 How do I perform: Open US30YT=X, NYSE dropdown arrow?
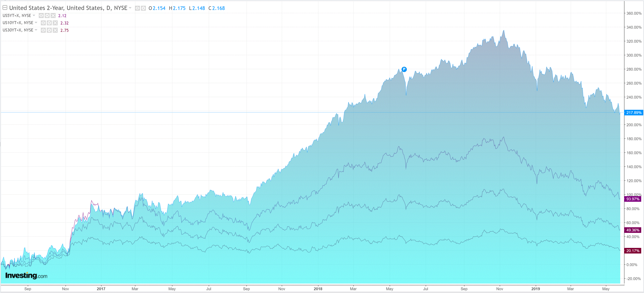(x=36, y=30)
